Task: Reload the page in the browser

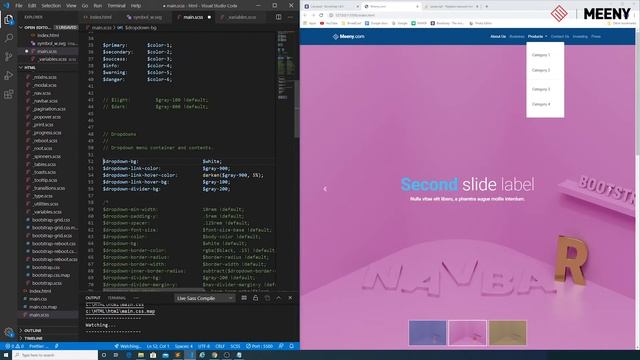Action: tap(321, 15)
